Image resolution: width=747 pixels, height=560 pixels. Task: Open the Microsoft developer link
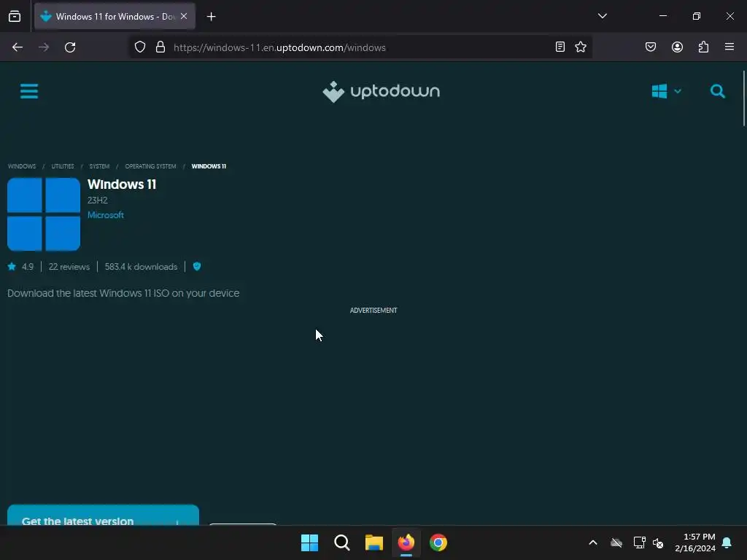pos(106,215)
